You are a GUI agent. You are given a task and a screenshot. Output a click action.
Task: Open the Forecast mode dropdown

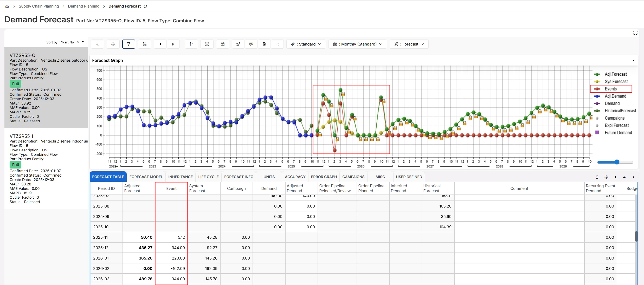click(409, 44)
